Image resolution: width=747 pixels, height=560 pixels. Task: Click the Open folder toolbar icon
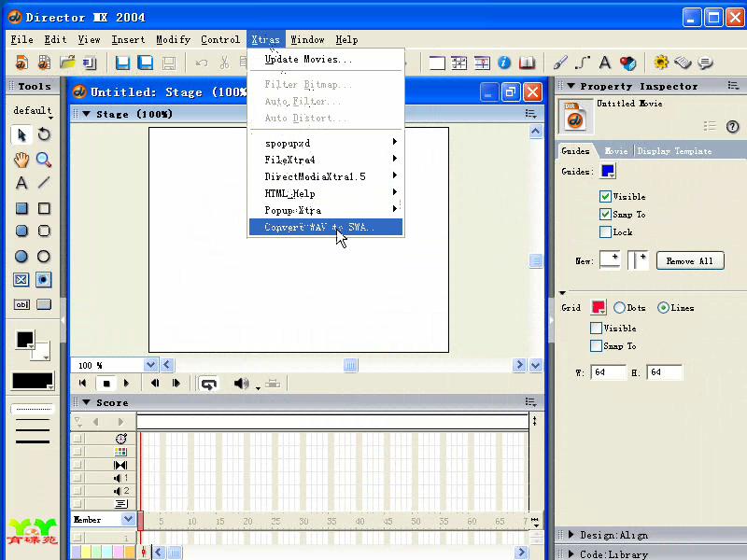click(67, 63)
